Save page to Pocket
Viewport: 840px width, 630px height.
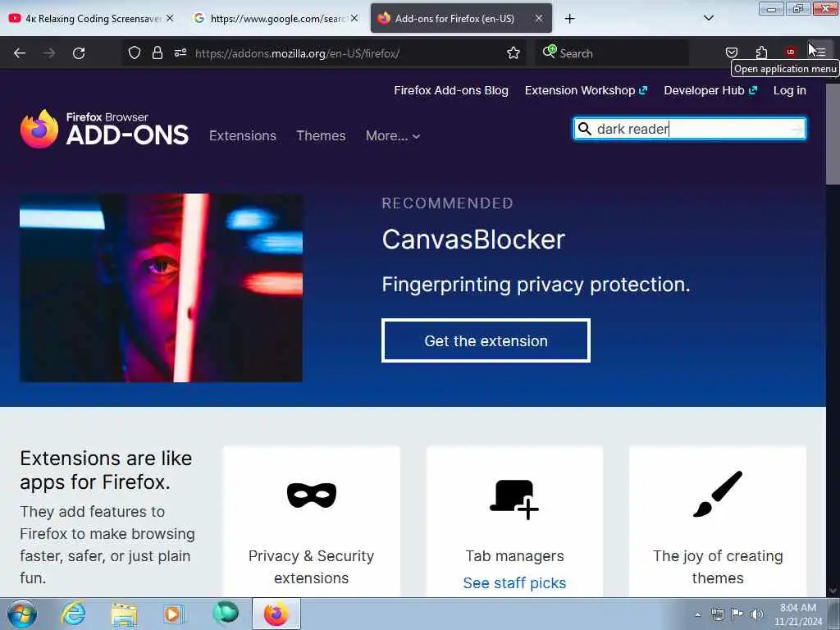click(x=731, y=52)
